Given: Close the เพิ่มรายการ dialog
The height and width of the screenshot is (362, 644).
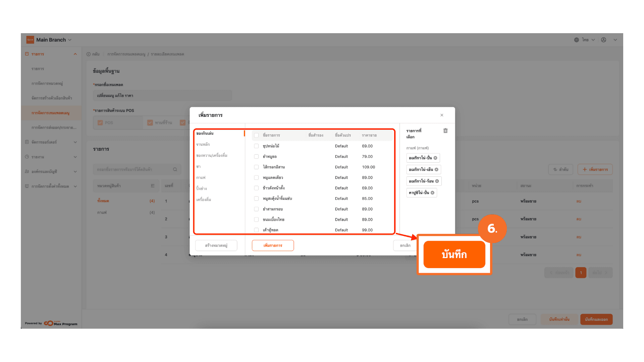Looking at the screenshot, I should pyautogui.click(x=442, y=115).
